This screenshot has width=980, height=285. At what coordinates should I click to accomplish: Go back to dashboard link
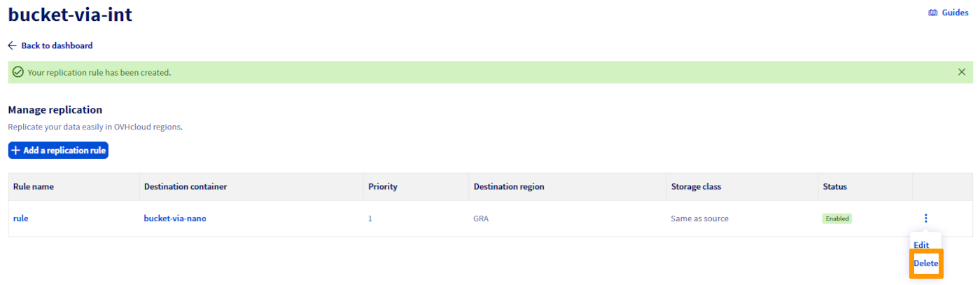click(57, 46)
